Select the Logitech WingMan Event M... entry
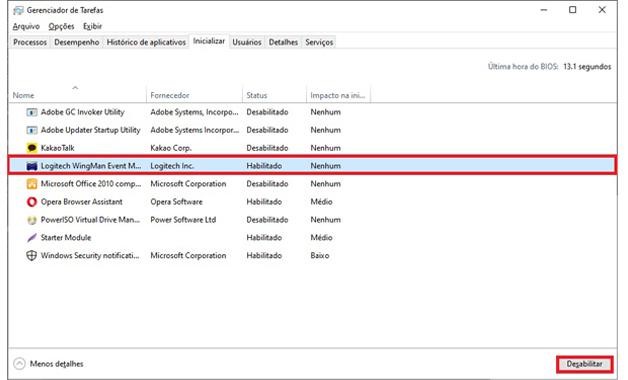The height and width of the screenshot is (380, 628). pyautogui.click(x=312, y=166)
